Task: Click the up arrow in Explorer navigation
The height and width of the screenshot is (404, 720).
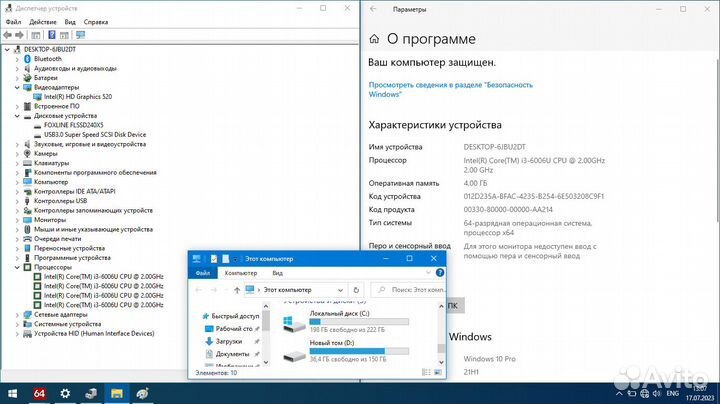Action: point(236,290)
